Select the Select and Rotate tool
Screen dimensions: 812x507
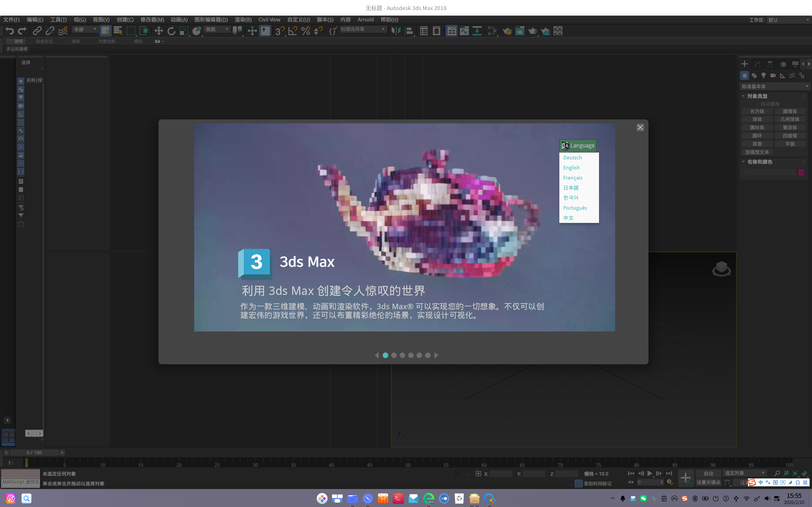[x=171, y=31]
